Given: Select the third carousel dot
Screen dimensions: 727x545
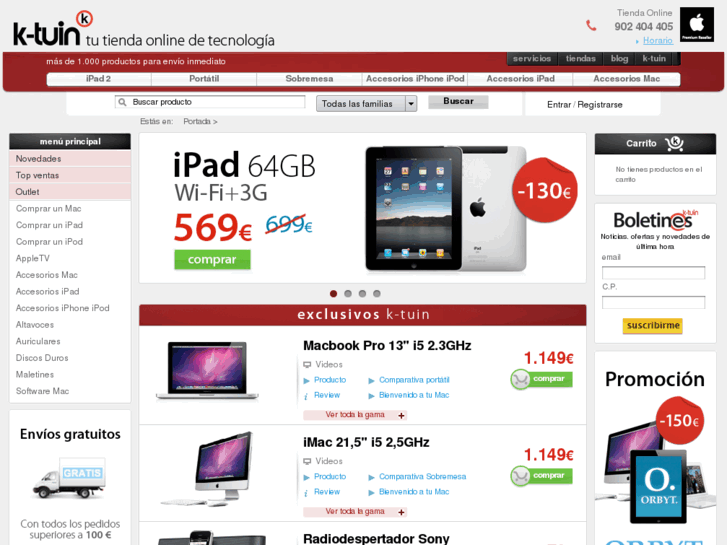Looking at the screenshot, I should click(x=362, y=294).
